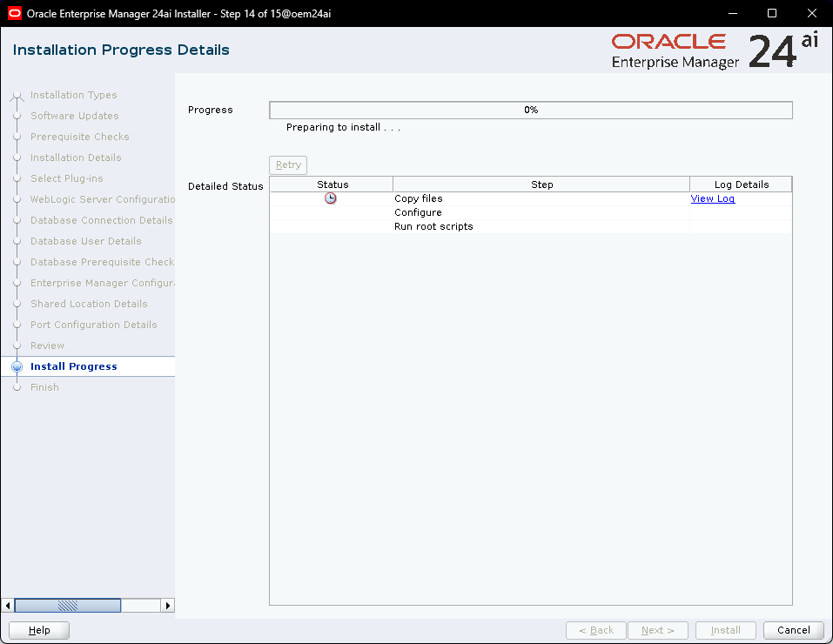Select the Finish step in sidebar
Viewport: 833px width, 644px height.
tap(44, 387)
